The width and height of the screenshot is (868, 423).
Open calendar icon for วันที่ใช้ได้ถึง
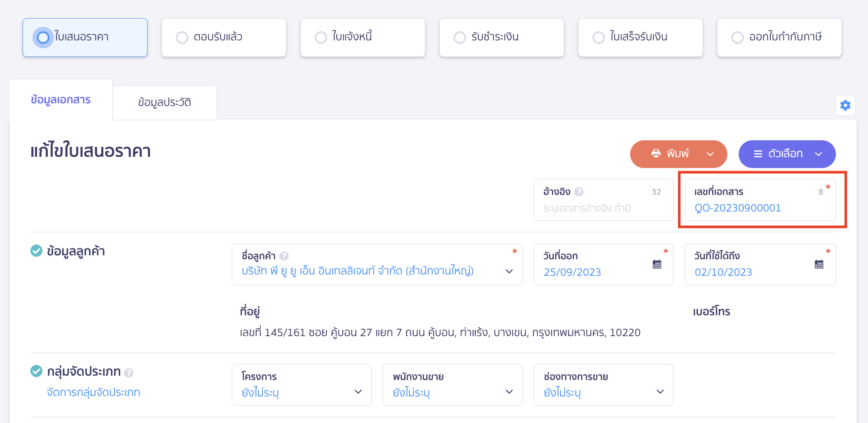[819, 264]
